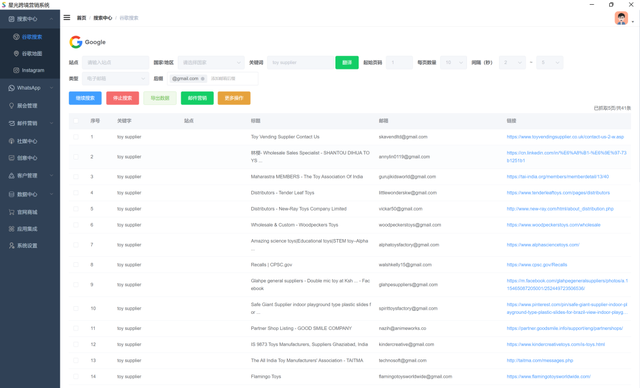The width and height of the screenshot is (640, 388).
Task: Remove the @gmail.com tag with its x
Action: [203, 79]
